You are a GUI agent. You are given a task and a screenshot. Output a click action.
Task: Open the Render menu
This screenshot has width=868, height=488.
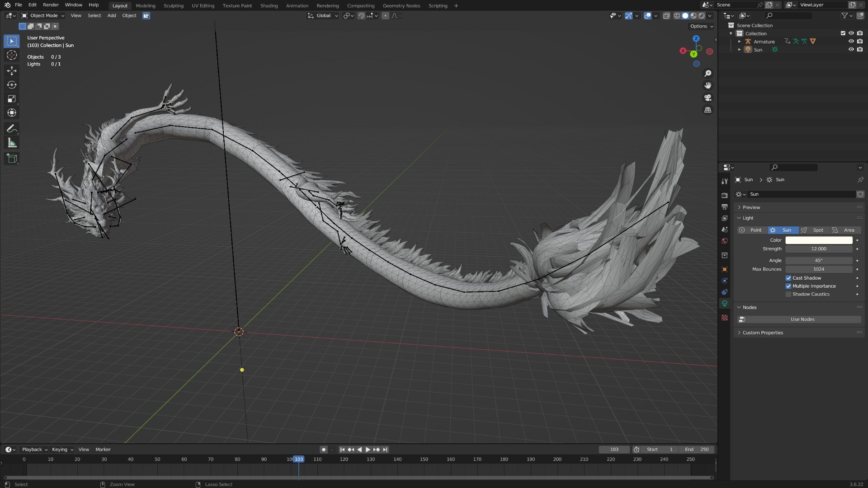point(51,5)
